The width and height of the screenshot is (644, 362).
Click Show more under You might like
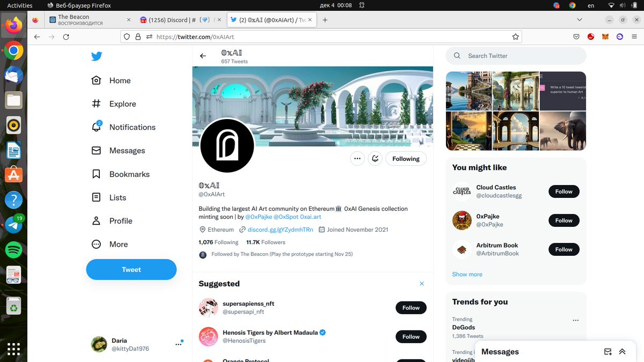467,274
